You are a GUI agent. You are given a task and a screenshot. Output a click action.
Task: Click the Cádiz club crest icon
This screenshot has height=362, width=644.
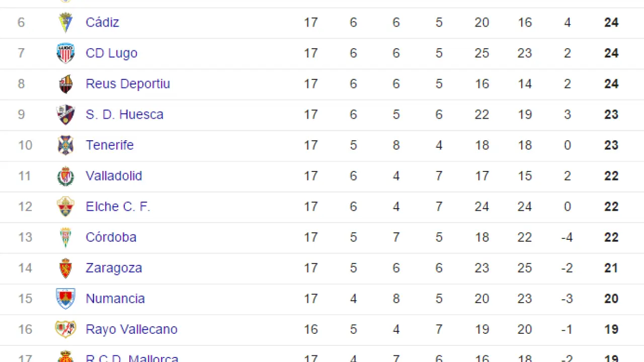coord(65,23)
